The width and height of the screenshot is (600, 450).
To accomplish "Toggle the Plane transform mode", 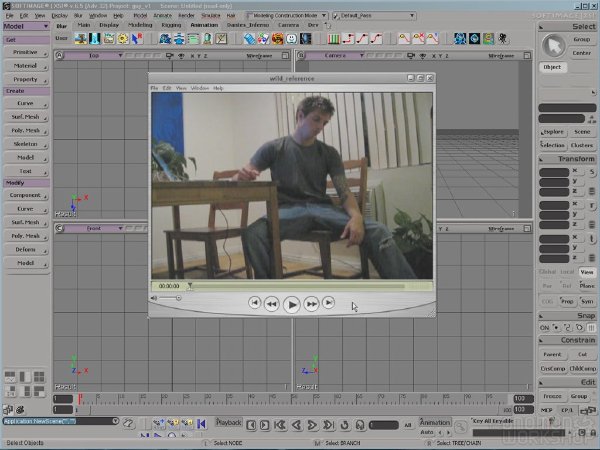I will click(x=587, y=286).
